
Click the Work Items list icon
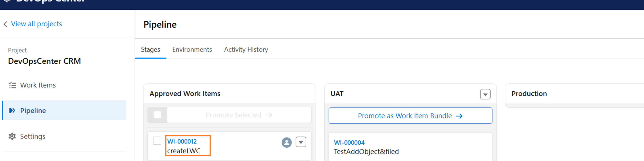pos(12,85)
